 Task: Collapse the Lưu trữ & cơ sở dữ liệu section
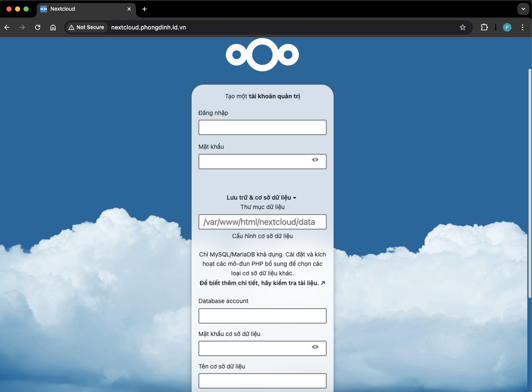pos(262,197)
